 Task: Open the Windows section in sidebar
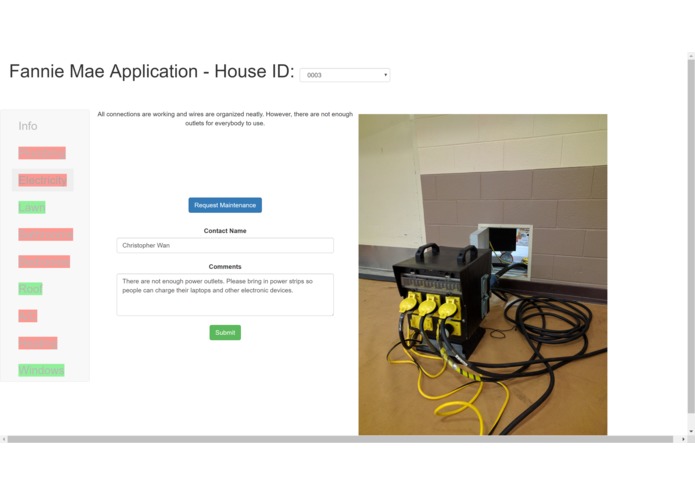[41, 370]
